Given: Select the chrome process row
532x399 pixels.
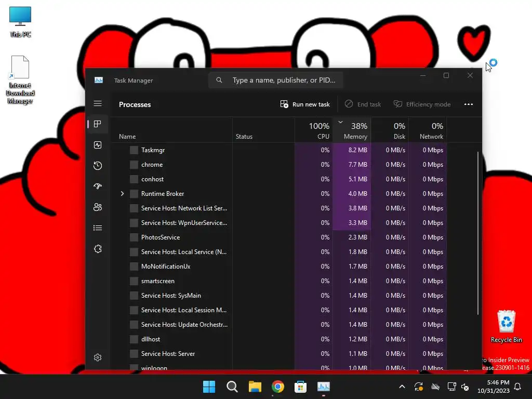Looking at the screenshot, I should pos(279,165).
